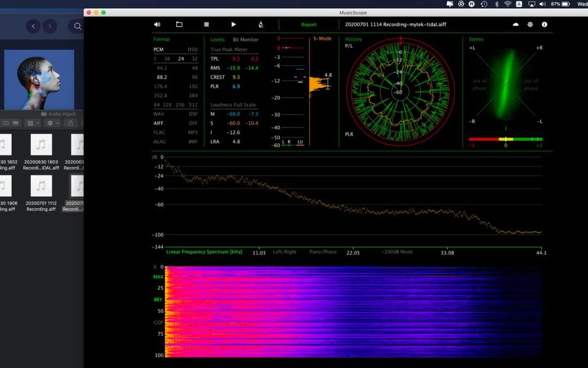Open MusicScope settings gear icon
The height and width of the screenshot is (368, 588).
530,25
